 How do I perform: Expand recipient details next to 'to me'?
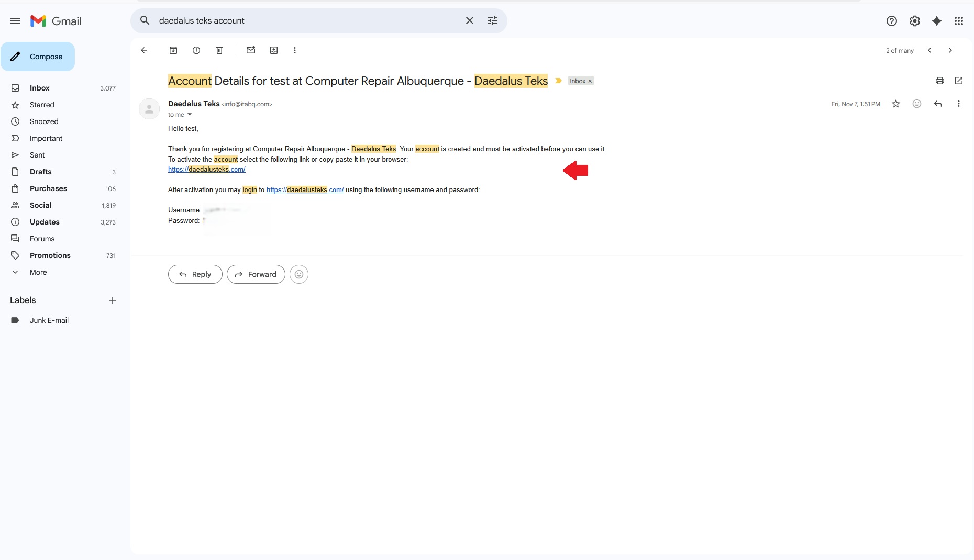tap(190, 115)
